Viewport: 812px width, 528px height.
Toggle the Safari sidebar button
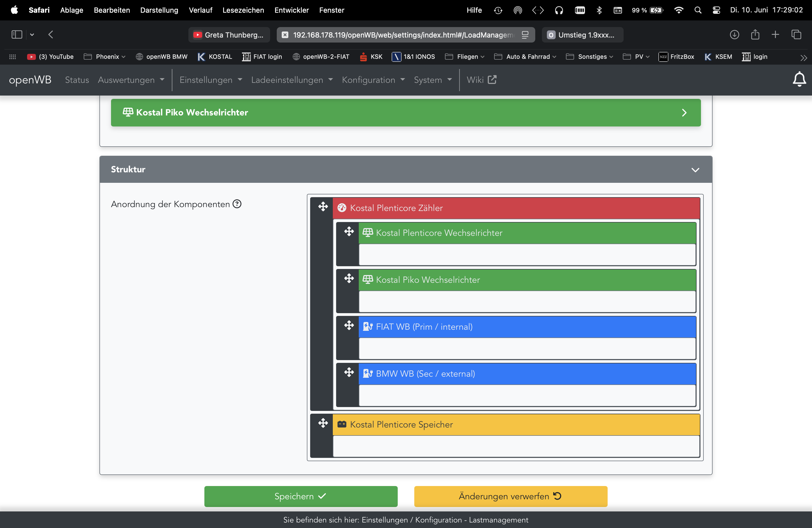[17, 35]
